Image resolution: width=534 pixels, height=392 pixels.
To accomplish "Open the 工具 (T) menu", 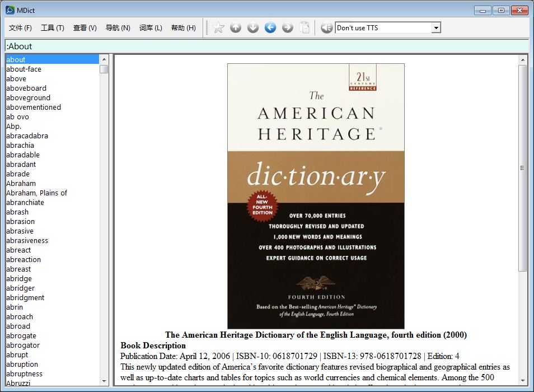I will click(x=52, y=28).
